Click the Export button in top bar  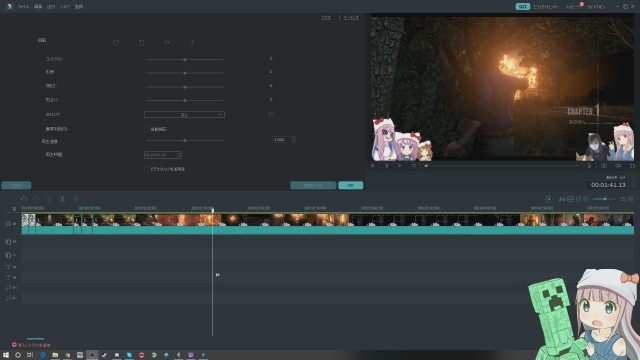[x=522, y=7]
